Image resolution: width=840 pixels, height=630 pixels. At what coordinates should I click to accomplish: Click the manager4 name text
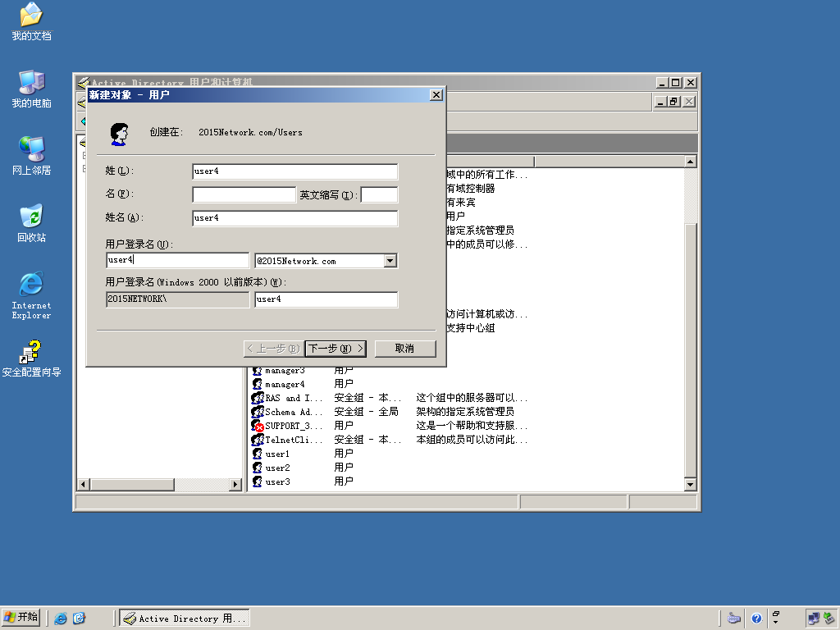pyautogui.click(x=285, y=385)
